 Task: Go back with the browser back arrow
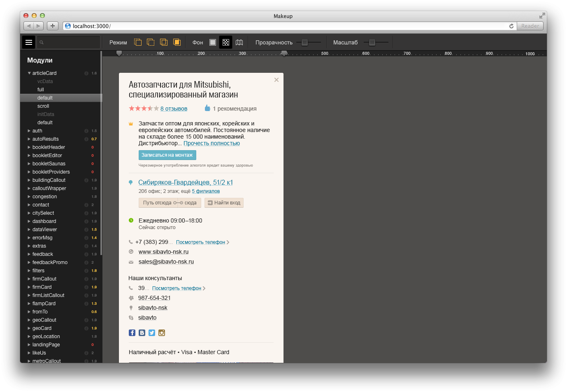tap(28, 26)
